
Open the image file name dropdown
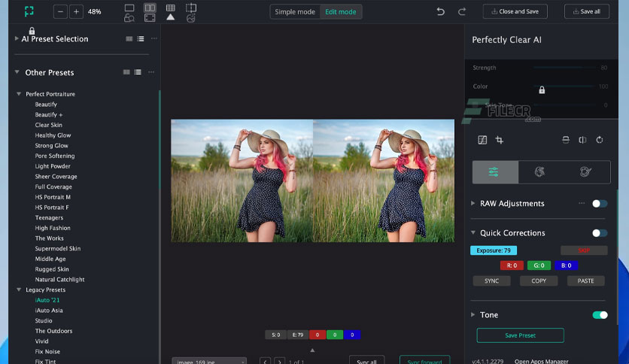(209, 360)
